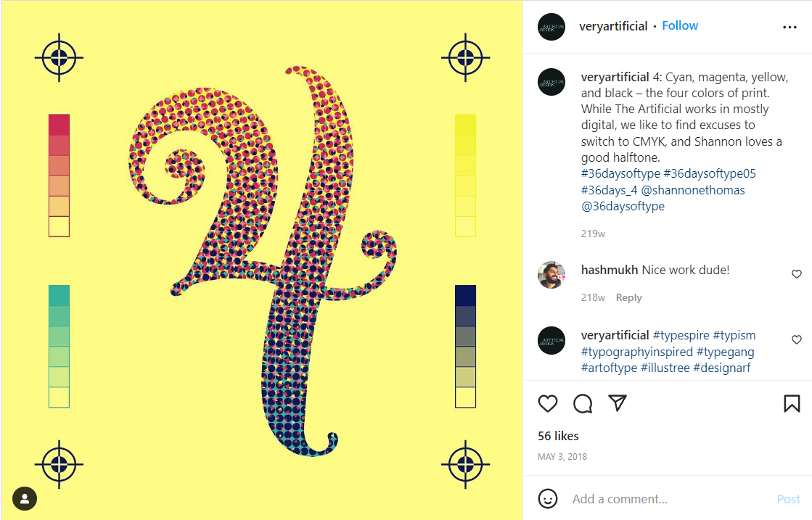This screenshot has width=812, height=520.
Task: Reply to hashmukh's comment
Action: point(628,297)
